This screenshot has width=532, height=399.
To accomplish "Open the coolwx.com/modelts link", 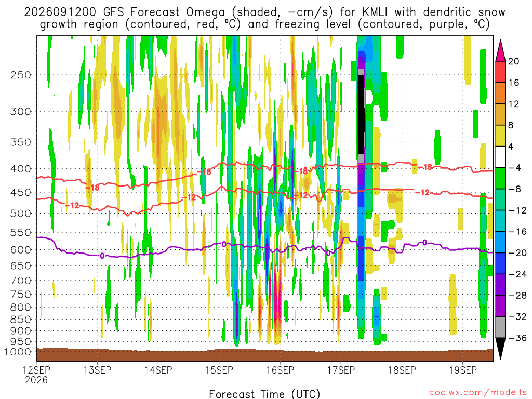I will tap(478, 393).
